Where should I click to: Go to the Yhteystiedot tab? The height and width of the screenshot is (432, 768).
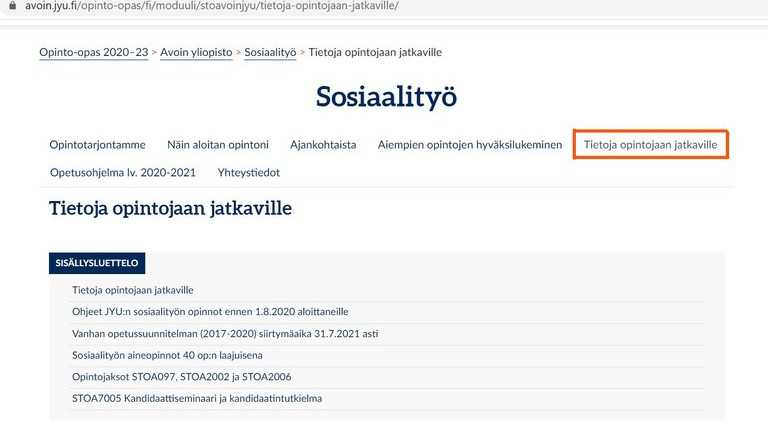[248, 173]
